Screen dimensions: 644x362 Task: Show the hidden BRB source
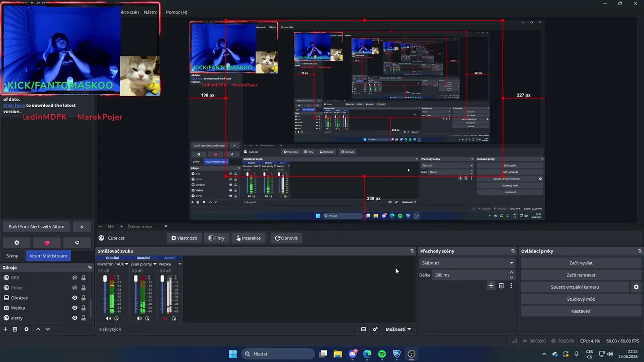pyautogui.click(x=74, y=278)
